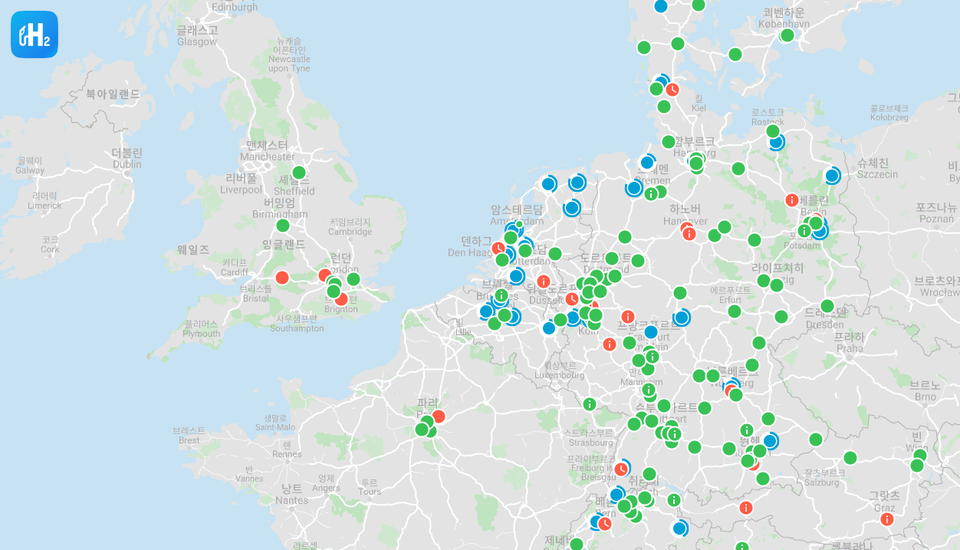
Task: Click the Edinburgh city label
Action: click(235, 6)
